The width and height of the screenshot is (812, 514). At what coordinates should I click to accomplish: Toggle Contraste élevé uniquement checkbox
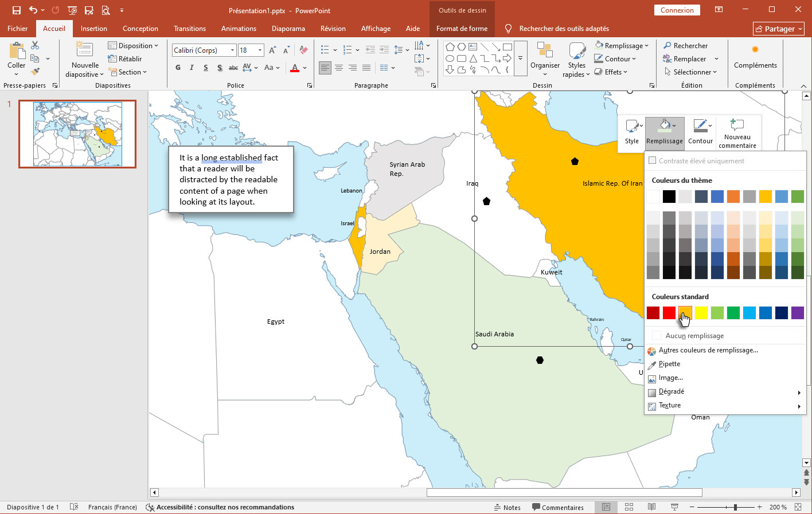(x=652, y=161)
